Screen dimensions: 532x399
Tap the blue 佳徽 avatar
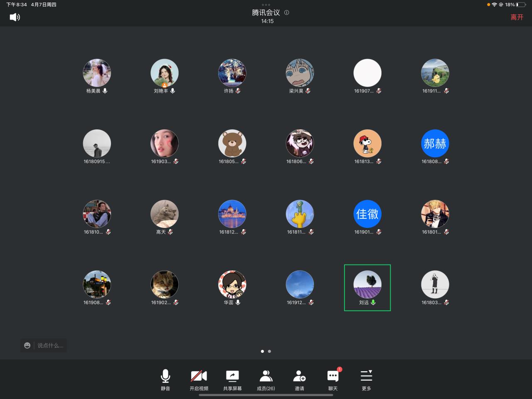click(367, 214)
